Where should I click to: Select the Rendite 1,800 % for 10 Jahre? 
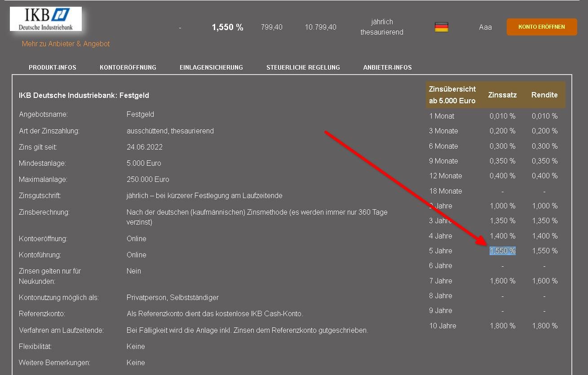click(x=544, y=326)
